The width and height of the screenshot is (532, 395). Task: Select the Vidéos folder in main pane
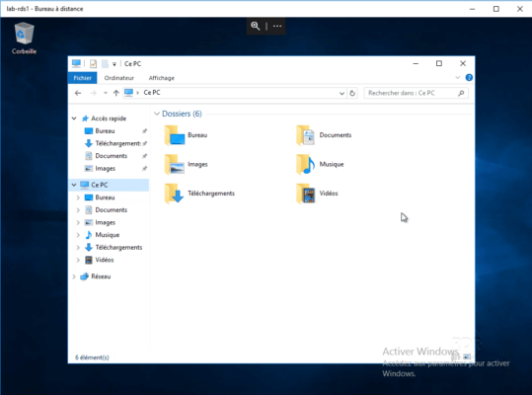(317, 194)
